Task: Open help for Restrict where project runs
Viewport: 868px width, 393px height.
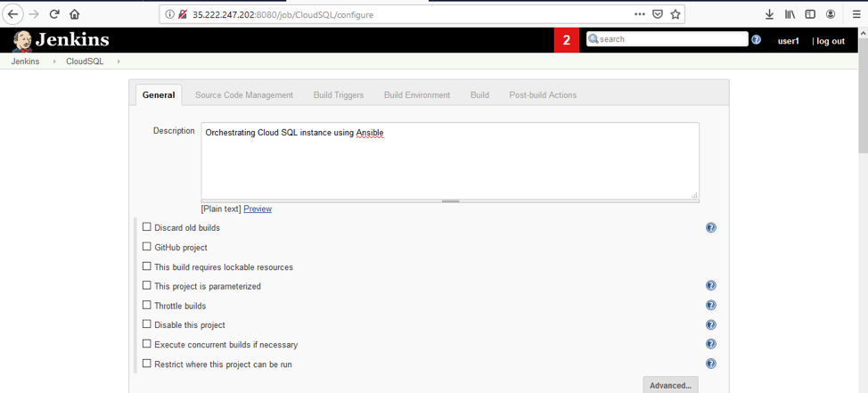Action: click(711, 364)
